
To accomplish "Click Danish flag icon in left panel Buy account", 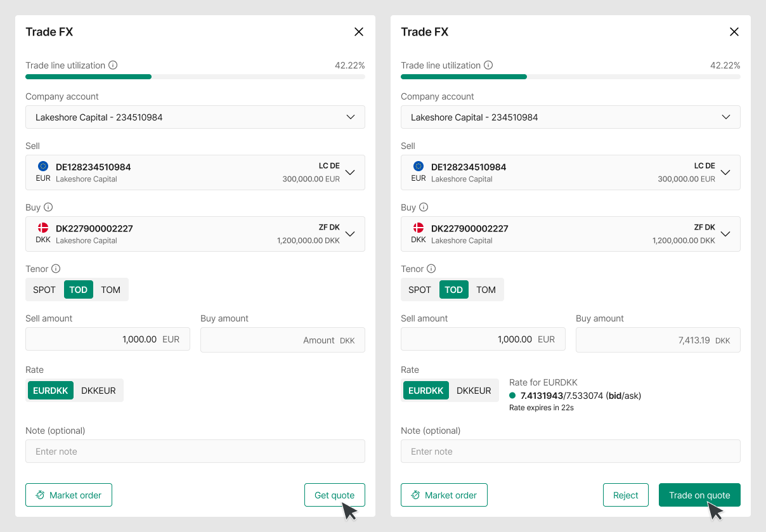I will 43,228.
